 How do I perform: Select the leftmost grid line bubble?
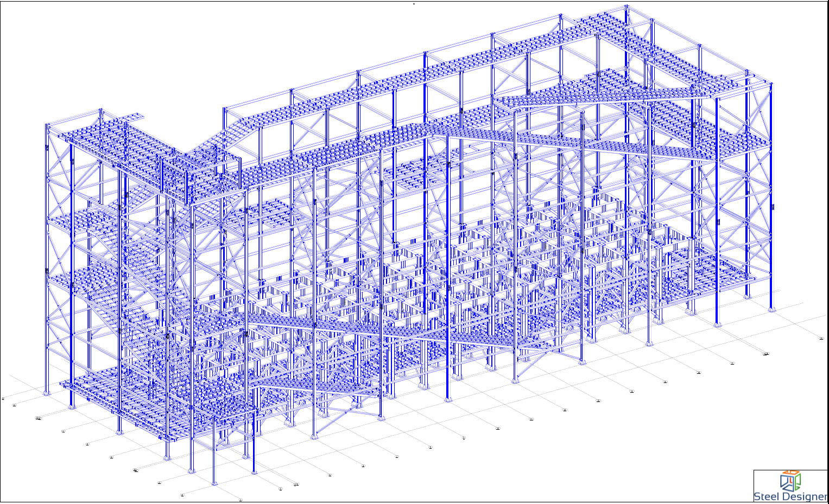(x=3, y=398)
